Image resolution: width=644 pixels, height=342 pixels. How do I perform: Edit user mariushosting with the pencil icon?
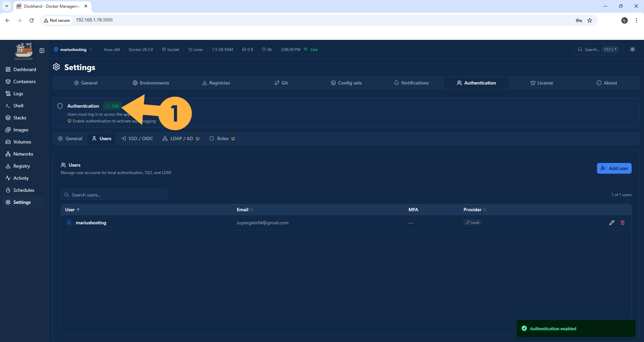coord(612,223)
